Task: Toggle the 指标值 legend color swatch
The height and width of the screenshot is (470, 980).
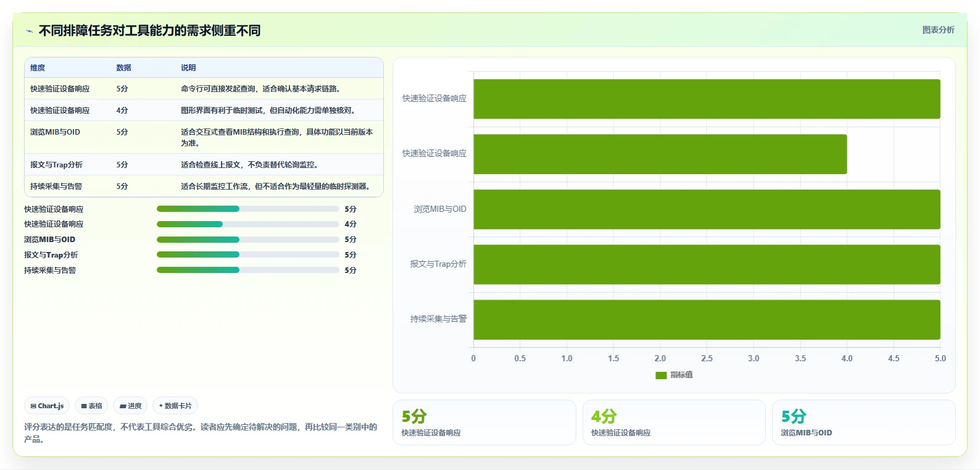Action: point(661,376)
